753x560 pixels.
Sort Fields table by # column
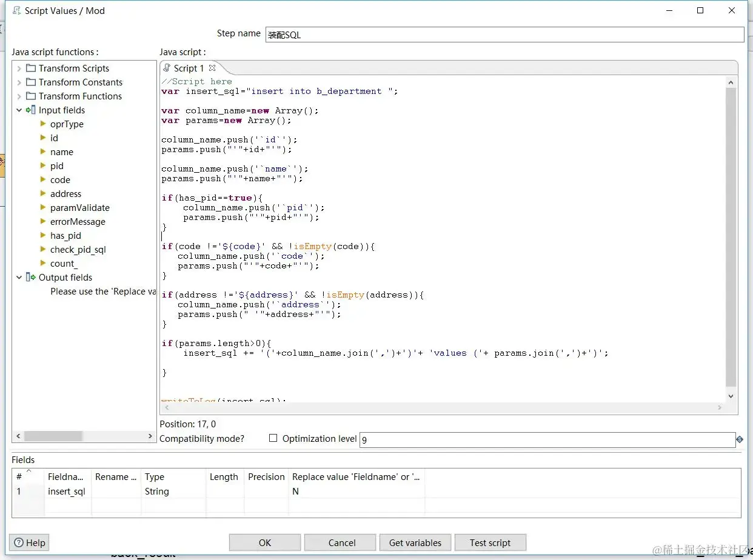tap(28, 476)
